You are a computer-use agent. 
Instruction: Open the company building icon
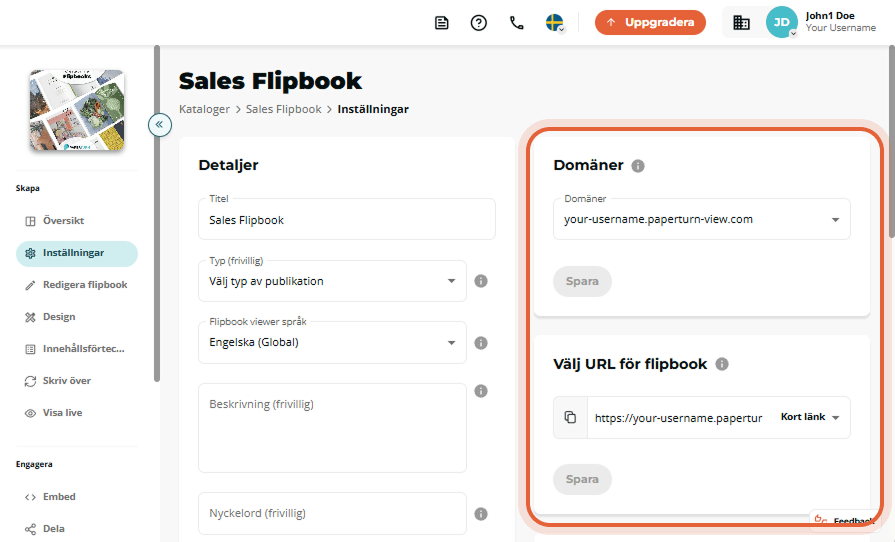[x=741, y=23]
